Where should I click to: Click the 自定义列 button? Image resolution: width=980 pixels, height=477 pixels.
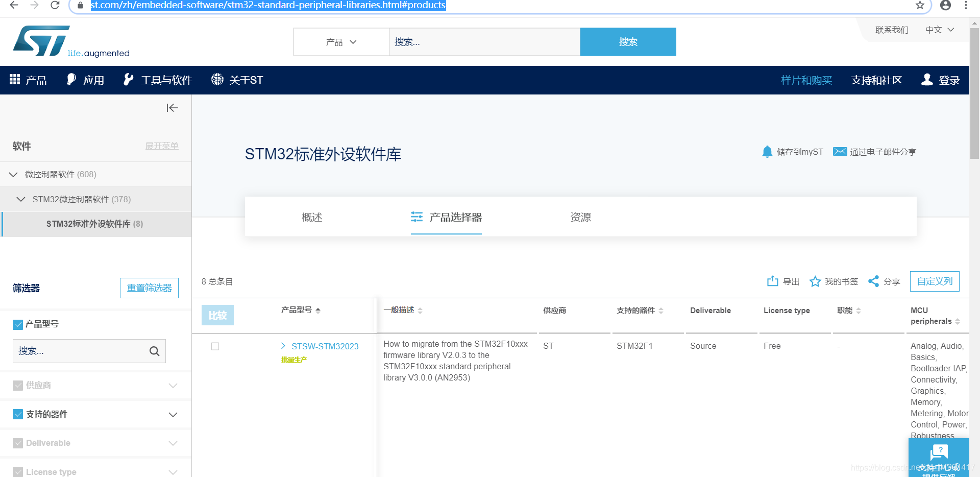click(935, 281)
